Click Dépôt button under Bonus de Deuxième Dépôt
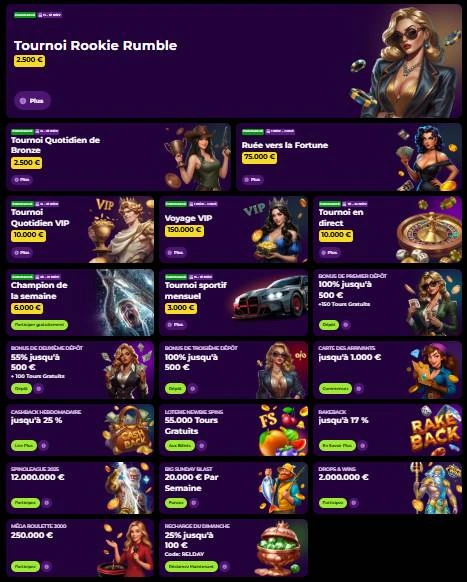The width and height of the screenshot is (467, 582). (x=21, y=389)
